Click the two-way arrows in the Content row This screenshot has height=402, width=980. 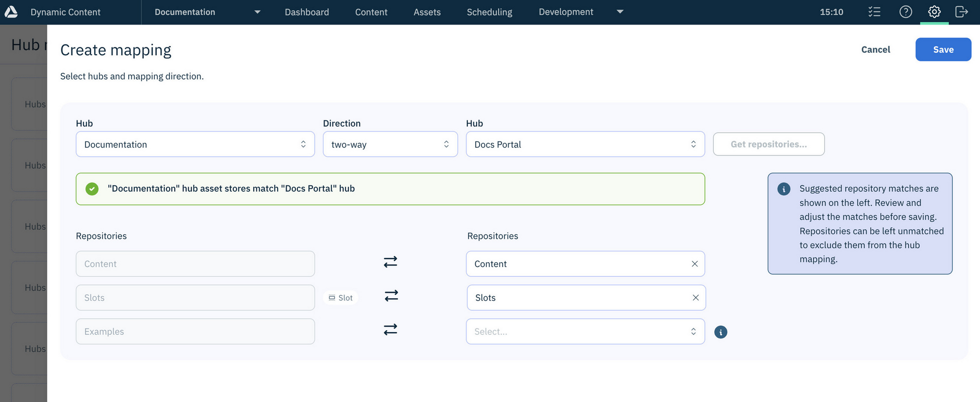point(390,262)
